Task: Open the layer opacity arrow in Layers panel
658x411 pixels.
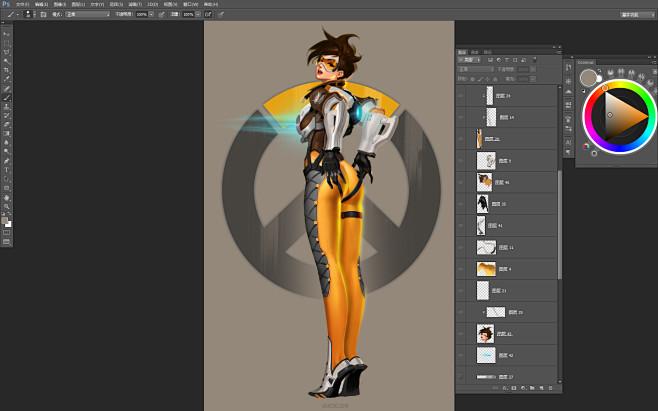Action: [x=533, y=69]
